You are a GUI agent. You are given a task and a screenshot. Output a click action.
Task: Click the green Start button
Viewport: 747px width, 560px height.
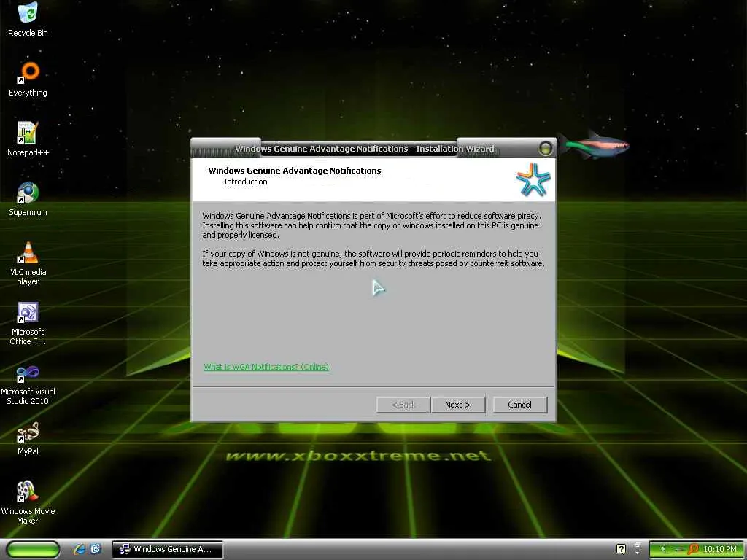click(33, 549)
